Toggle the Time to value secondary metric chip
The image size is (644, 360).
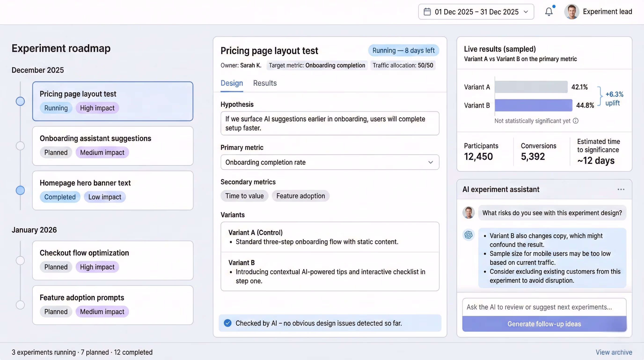pos(245,196)
